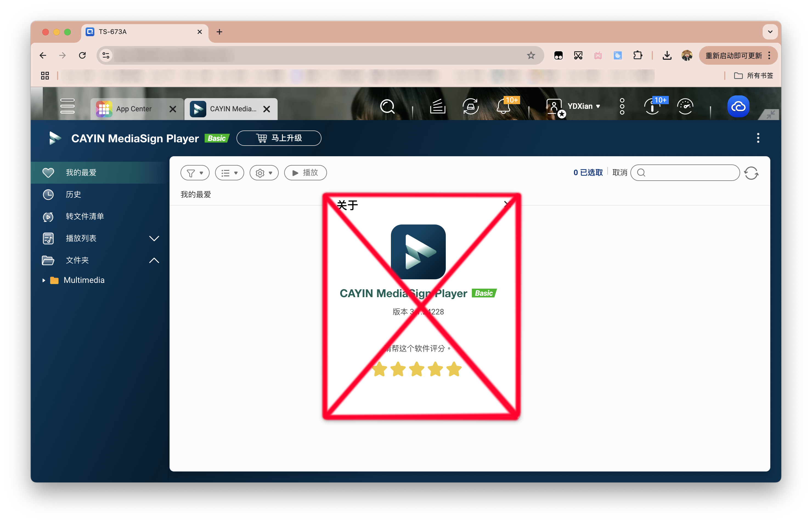Open the QTS main menu hamburger icon
The image size is (812, 523).
coord(67,106)
